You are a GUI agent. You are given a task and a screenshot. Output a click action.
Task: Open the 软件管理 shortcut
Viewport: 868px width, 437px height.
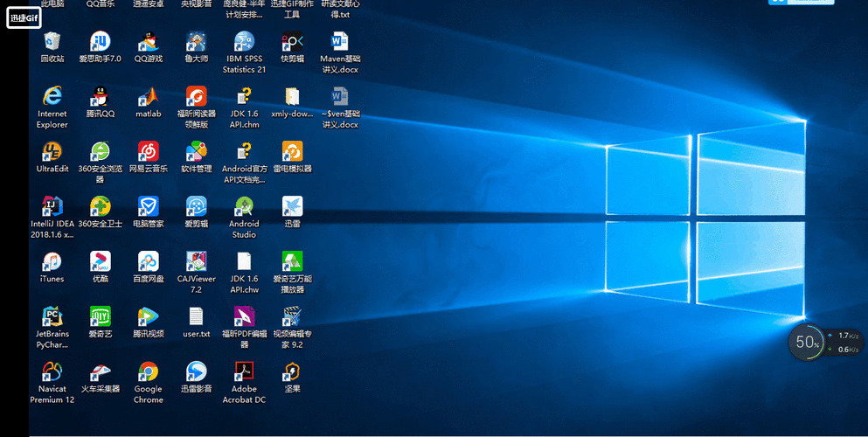pos(197,151)
